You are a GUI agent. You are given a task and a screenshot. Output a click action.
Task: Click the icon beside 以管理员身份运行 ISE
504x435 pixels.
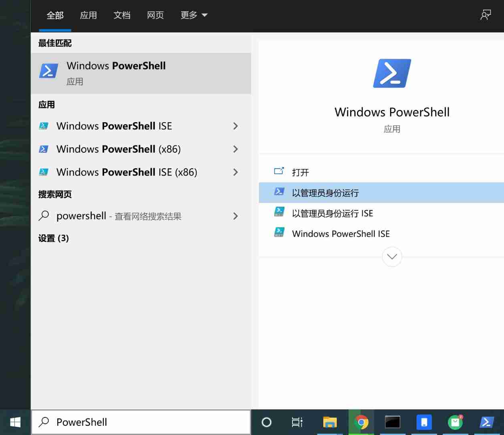(279, 212)
